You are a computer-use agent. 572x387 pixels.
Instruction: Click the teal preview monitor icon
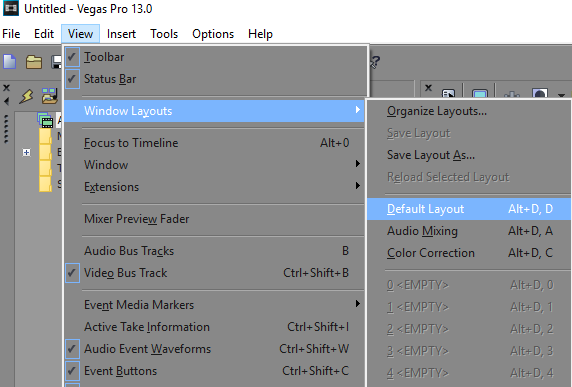coord(480,94)
